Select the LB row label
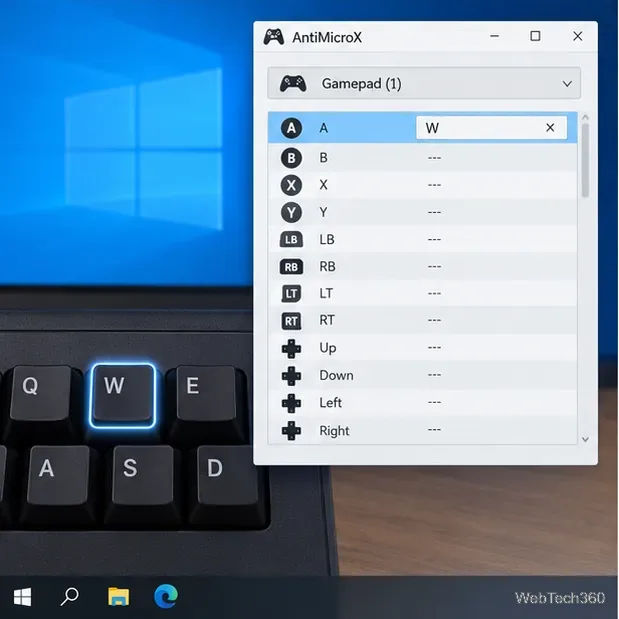619x619 pixels. [x=327, y=239]
